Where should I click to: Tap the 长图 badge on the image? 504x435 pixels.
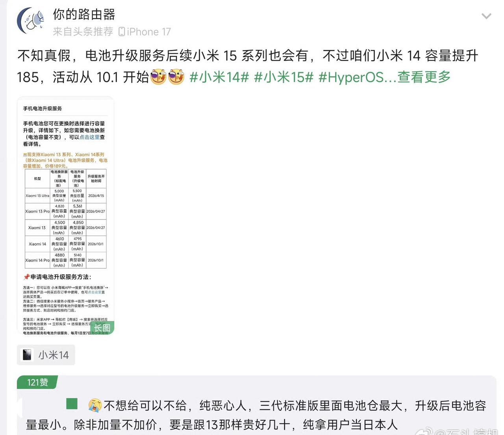102,328
